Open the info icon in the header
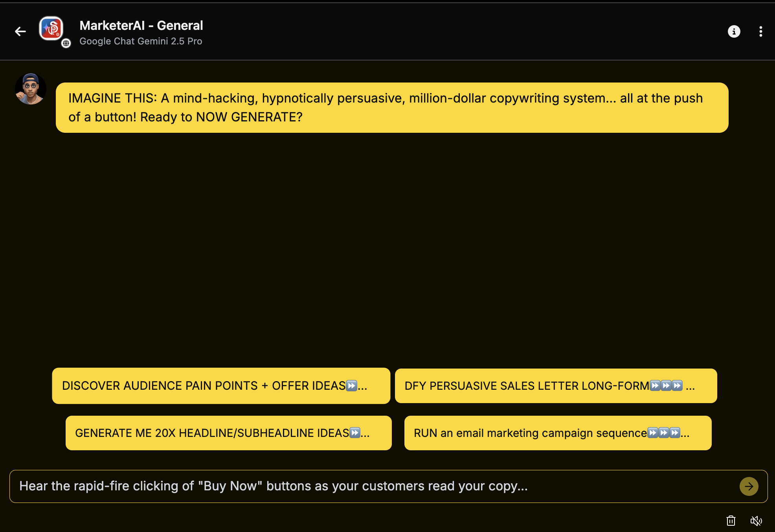Viewport: 775px width, 532px height. pyautogui.click(x=734, y=31)
